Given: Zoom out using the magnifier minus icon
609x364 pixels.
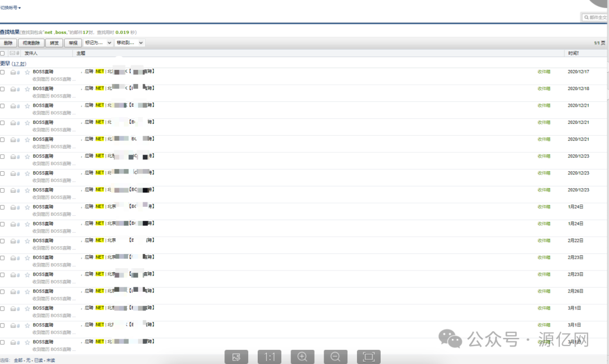Looking at the screenshot, I should (335, 357).
